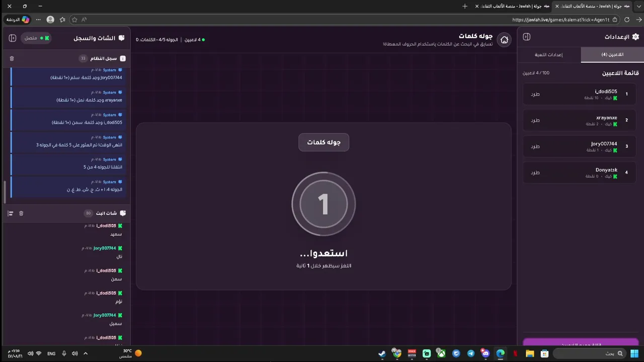Open the weather widget showing 30°C

click(x=130, y=353)
